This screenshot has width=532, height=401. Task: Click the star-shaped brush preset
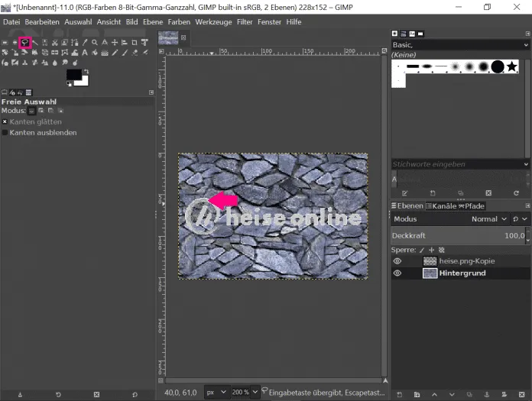[x=512, y=67]
